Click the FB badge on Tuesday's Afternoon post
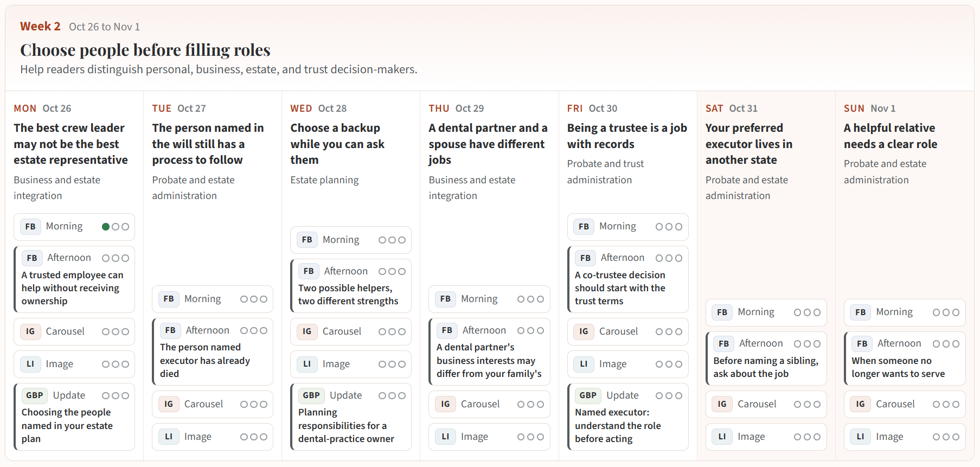The image size is (980, 467). pos(170,330)
